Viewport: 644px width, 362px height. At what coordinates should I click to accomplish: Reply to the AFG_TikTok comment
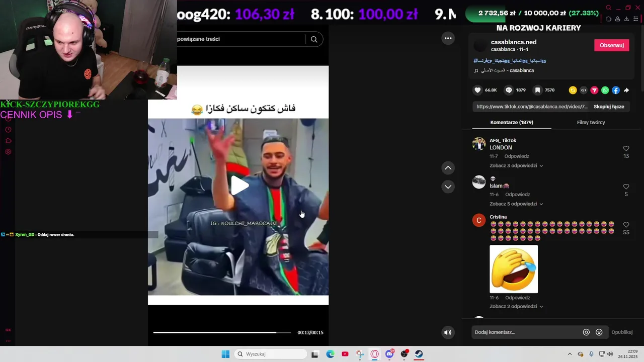pos(517,156)
